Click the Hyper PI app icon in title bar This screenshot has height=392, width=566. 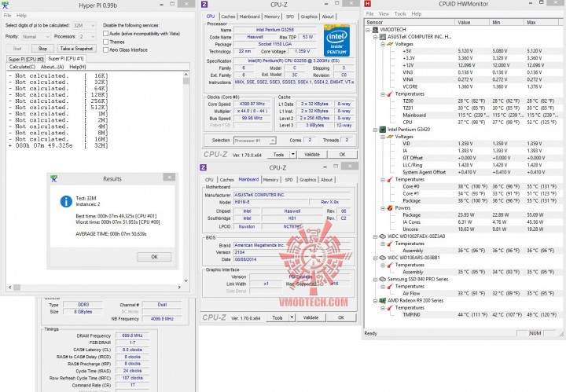pyautogui.click(x=6, y=5)
